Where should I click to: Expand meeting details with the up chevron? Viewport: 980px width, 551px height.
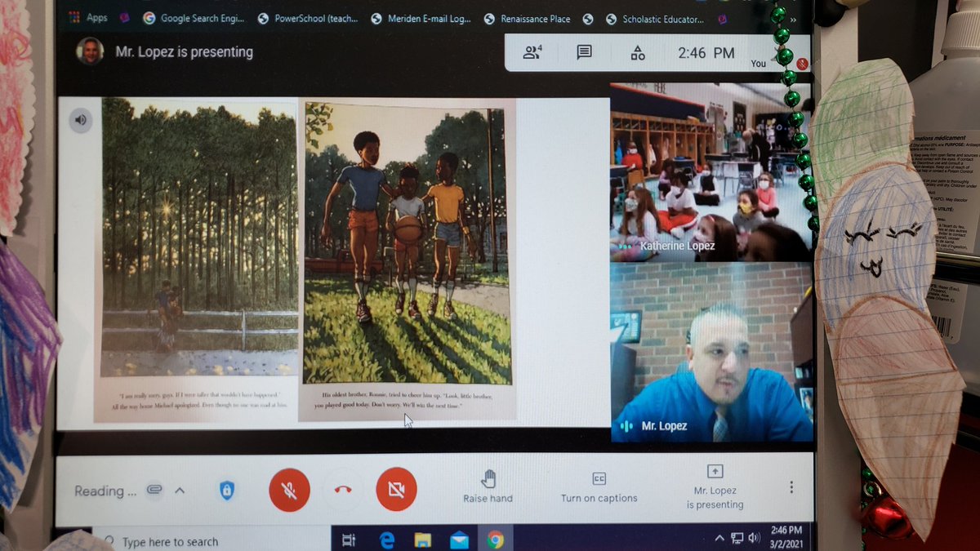tap(180, 491)
